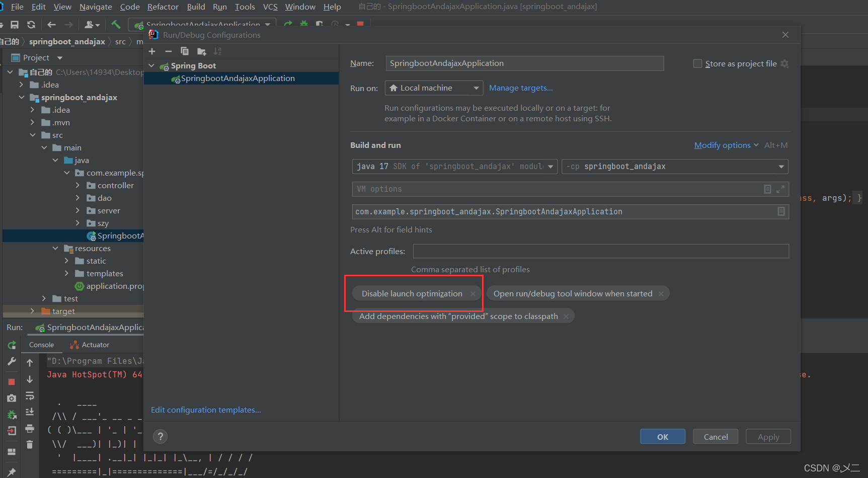
Task: Click the save-to-folder configuration icon
Action: point(201,51)
